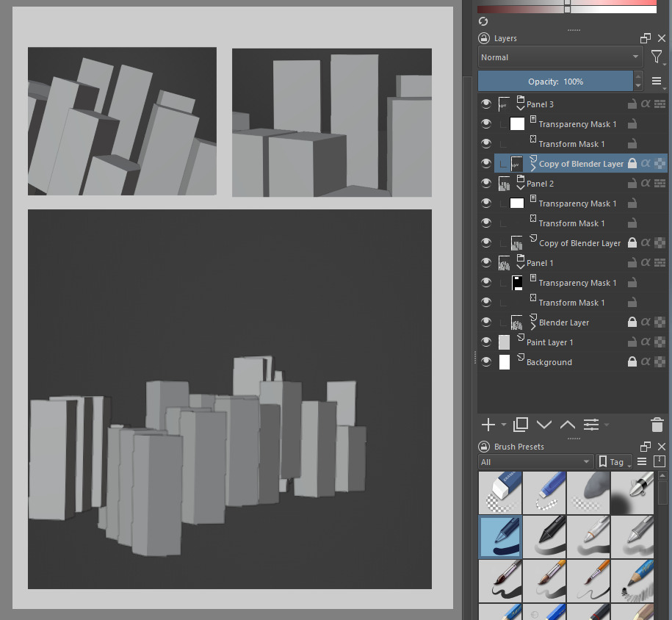Toggle visibility of Paint Layer 1
672x620 pixels.
(486, 342)
